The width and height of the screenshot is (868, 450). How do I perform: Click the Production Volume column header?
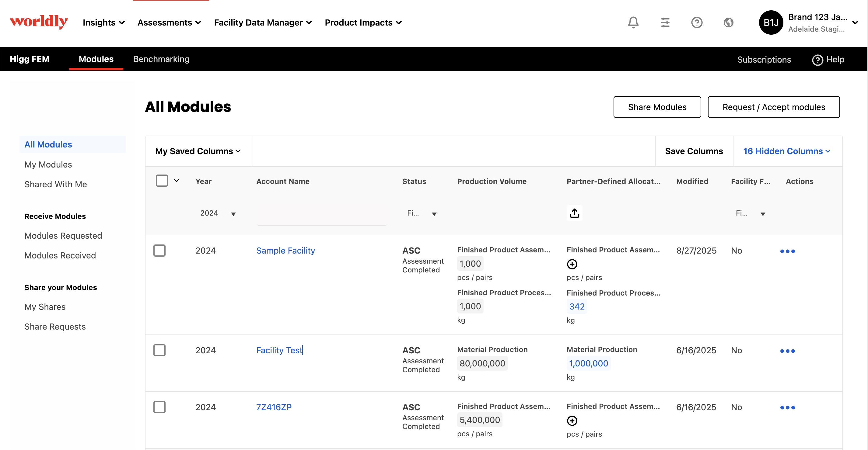coord(492,182)
